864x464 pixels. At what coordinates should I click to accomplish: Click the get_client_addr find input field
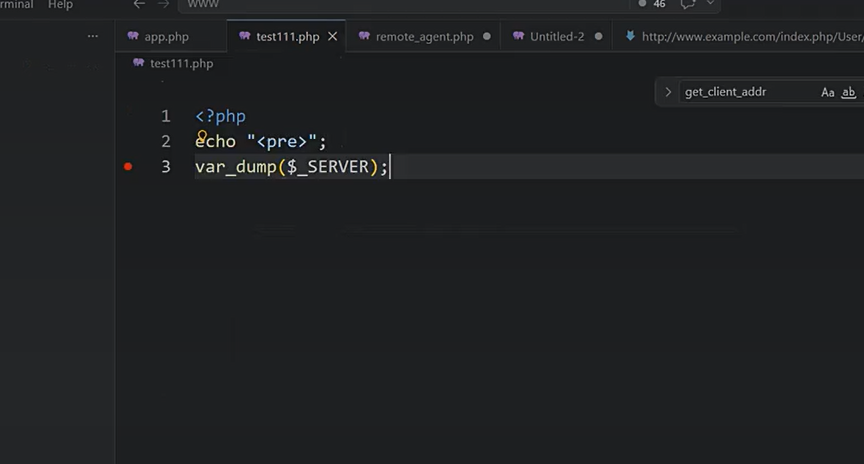pos(748,92)
